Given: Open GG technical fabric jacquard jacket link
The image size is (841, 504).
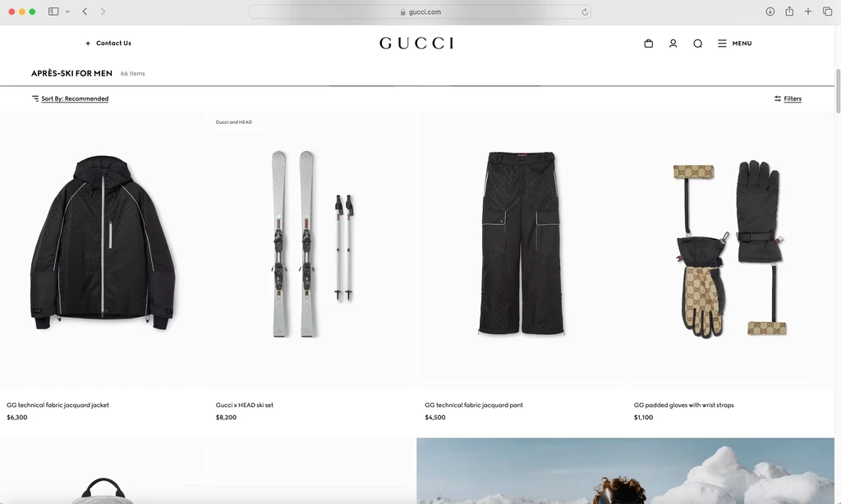Looking at the screenshot, I should click(57, 405).
